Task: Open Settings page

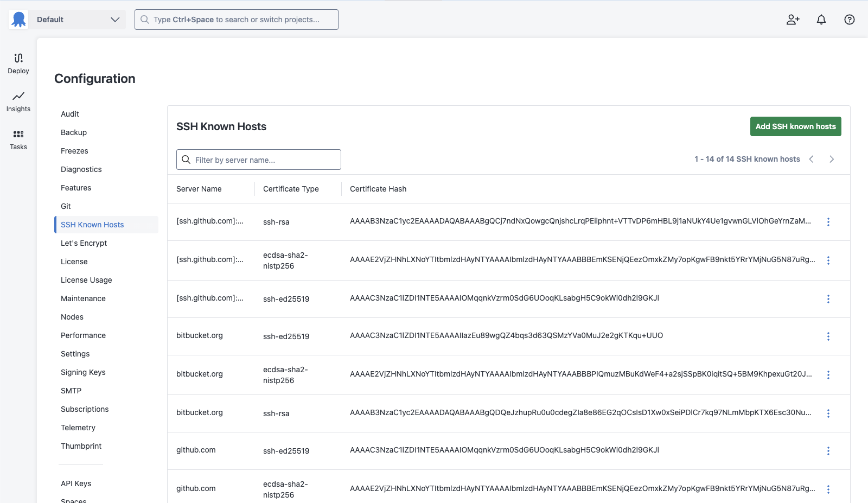Action: point(75,354)
